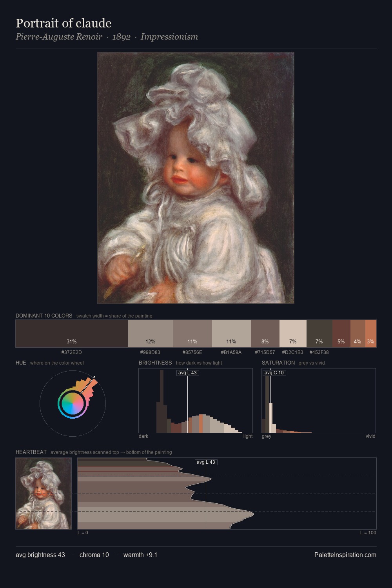Click the hex code #372E2D
Image resolution: width=392 pixels, height=588 pixels.
[72, 352]
